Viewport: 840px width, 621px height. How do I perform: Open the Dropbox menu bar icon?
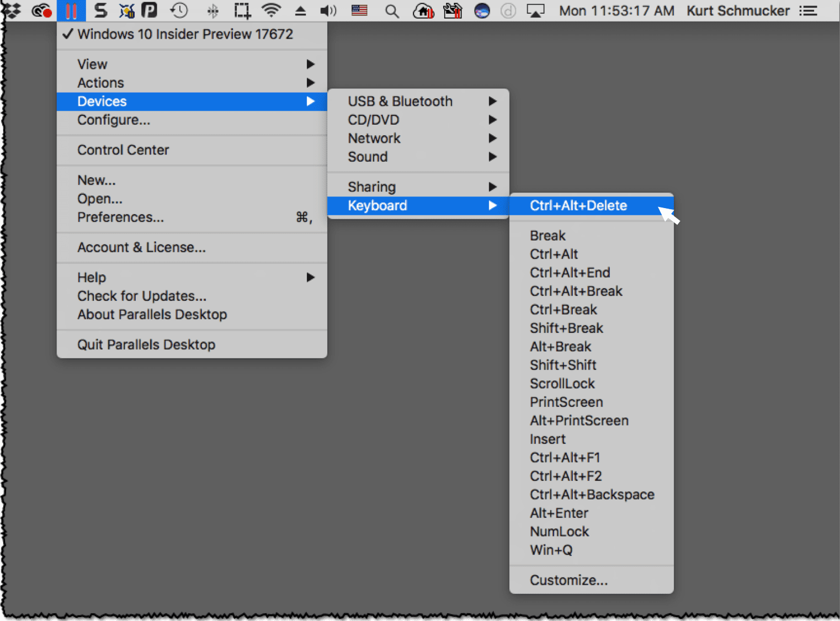pyautogui.click(x=12, y=10)
